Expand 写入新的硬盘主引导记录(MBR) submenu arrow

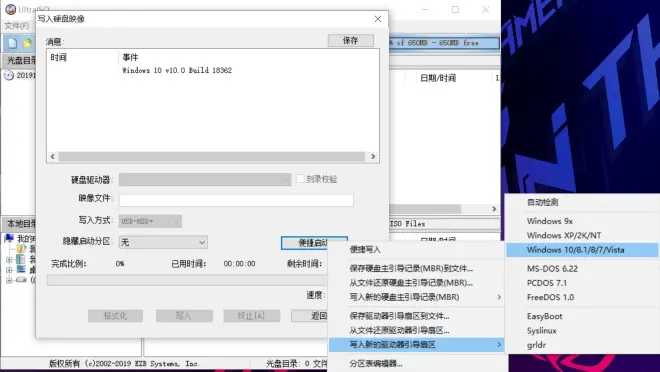click(x=499, y=297)
